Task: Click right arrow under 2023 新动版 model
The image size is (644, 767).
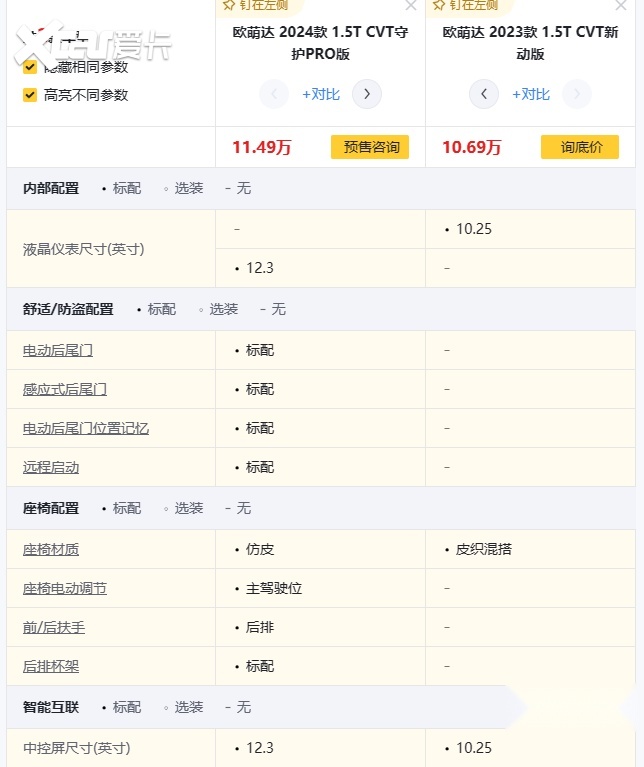Action: tap(576, 94)
